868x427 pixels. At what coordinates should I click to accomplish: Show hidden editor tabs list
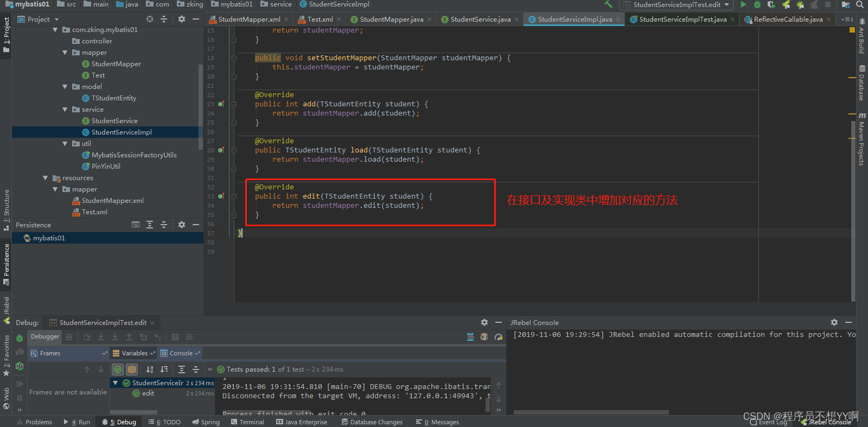[847, 19]
